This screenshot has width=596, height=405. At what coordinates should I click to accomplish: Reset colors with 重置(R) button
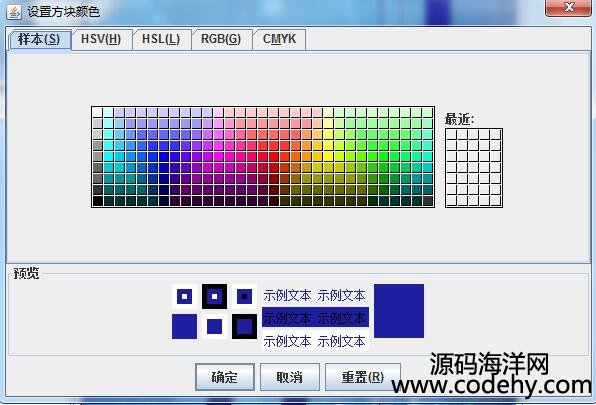pos(363,377)
